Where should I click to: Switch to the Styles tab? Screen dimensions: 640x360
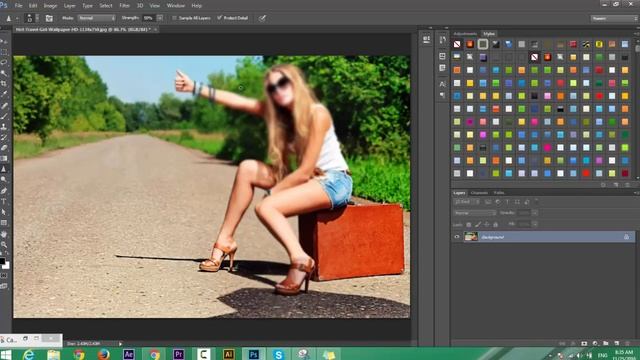coord(489,34)
